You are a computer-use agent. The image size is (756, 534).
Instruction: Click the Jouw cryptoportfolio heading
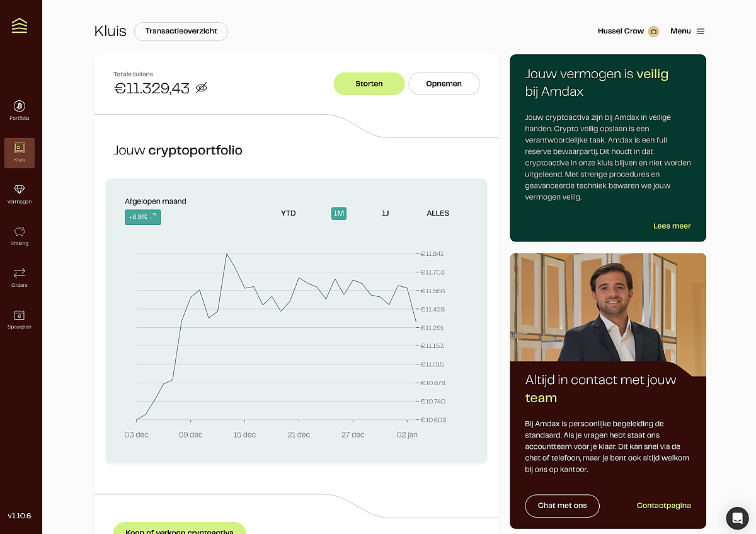178,151
